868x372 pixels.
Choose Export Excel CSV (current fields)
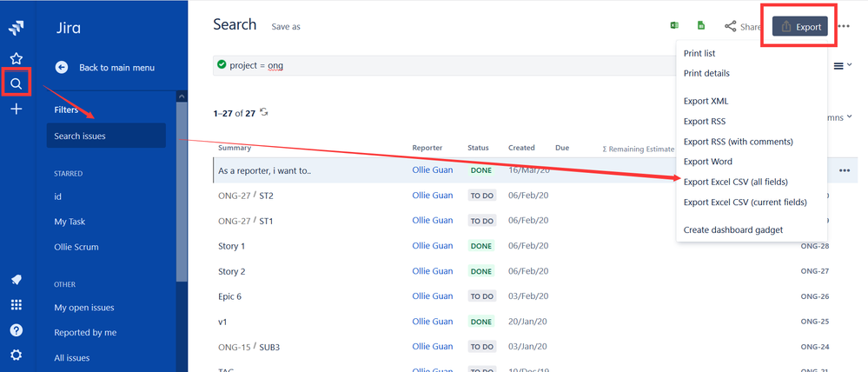pos(745,202)
